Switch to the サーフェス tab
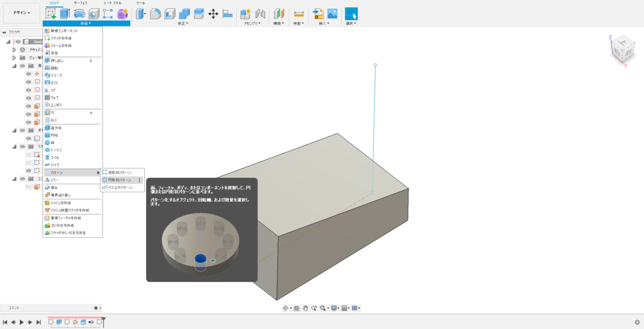This screenshot has width=644, height=329. tap(80, 3)
